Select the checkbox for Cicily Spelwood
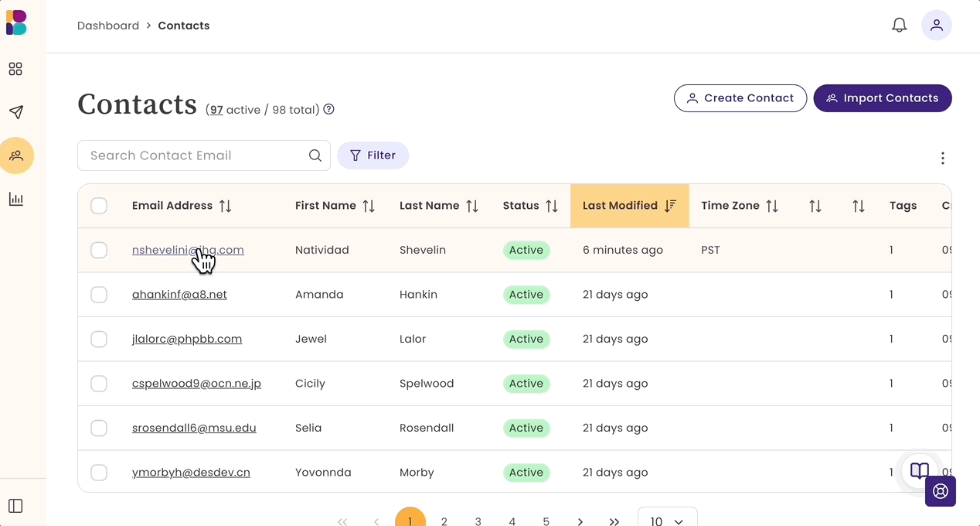 [99, 384]
